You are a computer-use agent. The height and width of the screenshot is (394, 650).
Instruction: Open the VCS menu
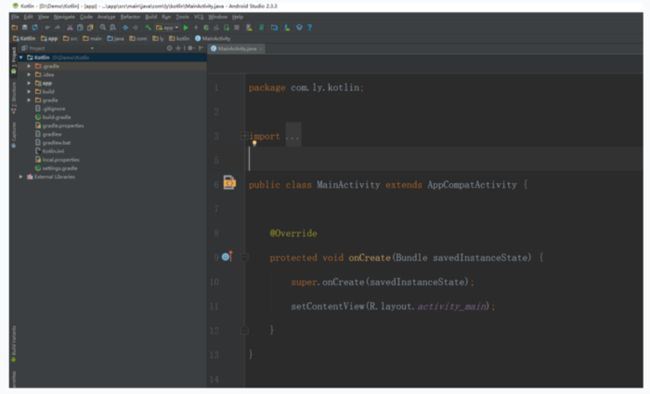point(199,17)
